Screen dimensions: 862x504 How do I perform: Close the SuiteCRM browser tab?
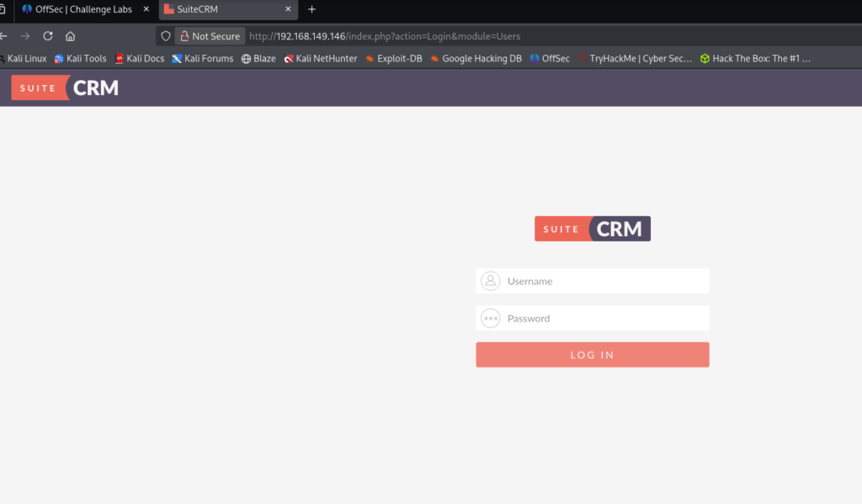pos(289,9)
